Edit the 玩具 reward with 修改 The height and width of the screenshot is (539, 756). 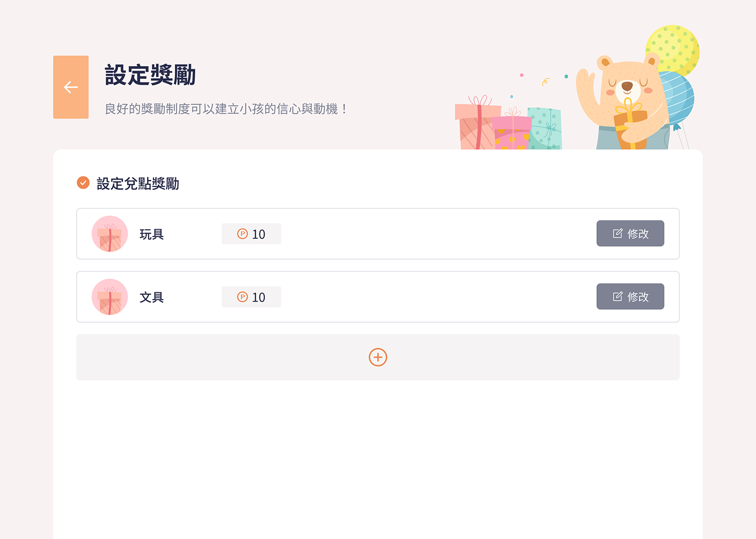pos(630,234)
